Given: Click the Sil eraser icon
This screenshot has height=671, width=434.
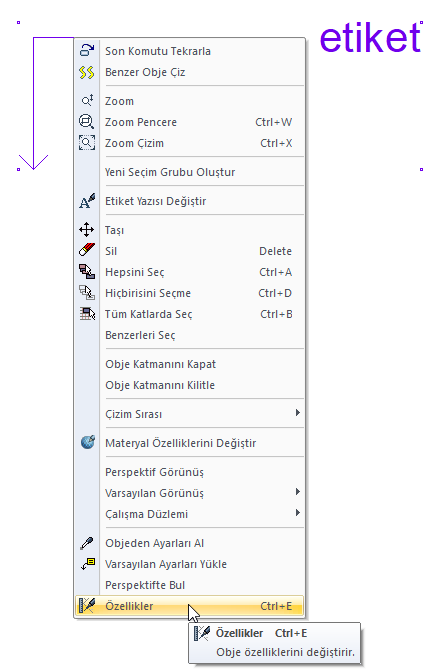Looking at the screenshot, I should click(x=87, y=250).
